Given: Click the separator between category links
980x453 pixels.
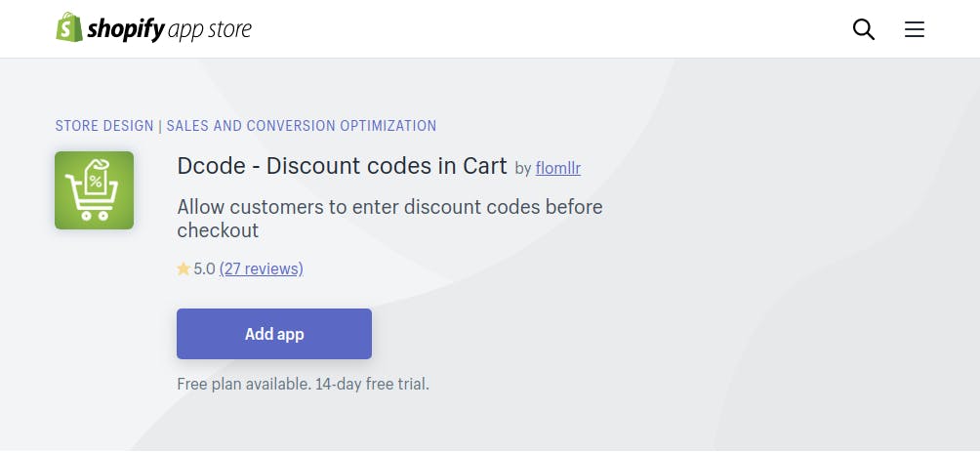Looking at the screenshot, I should click(160, 126).
